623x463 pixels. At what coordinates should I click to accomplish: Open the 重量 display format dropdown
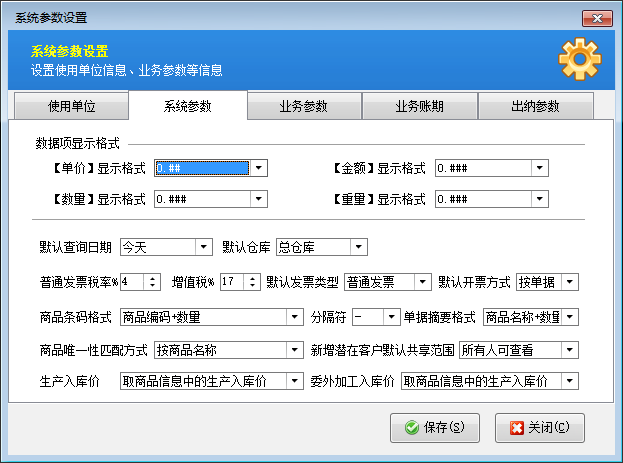tap(539, 199)
